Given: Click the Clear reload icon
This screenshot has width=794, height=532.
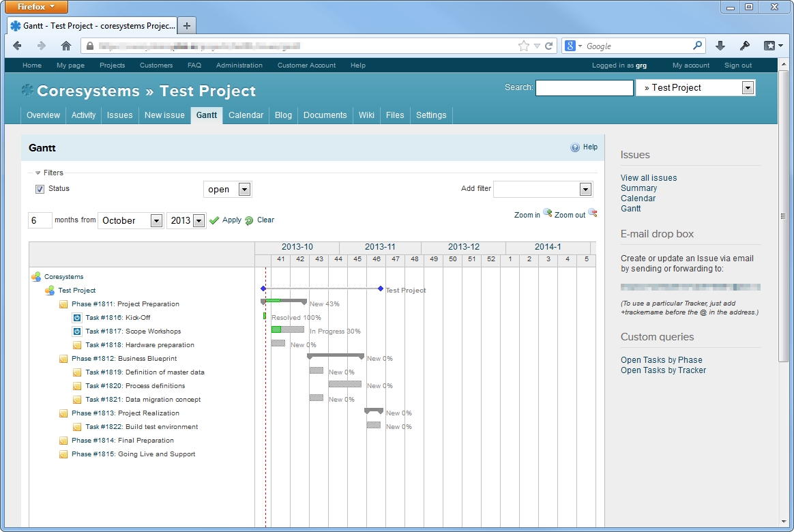Looking at the screenshot, I should [x=249, y=220].
